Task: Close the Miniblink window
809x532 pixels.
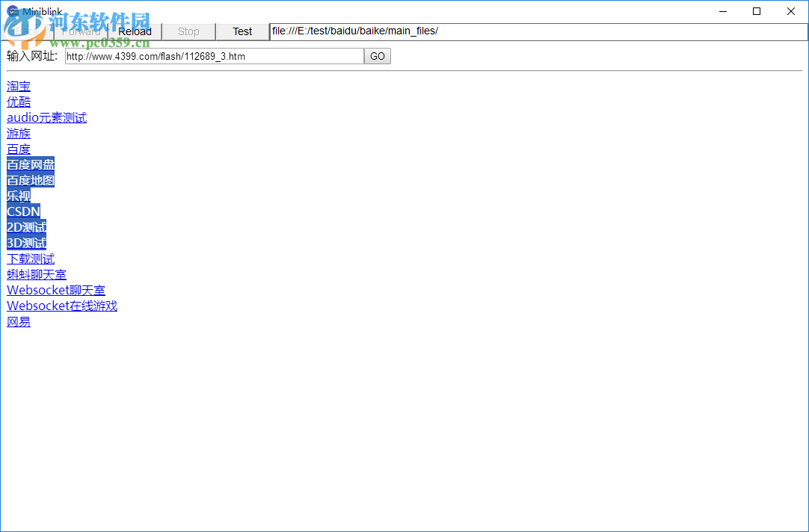Action: pos(791,11)
